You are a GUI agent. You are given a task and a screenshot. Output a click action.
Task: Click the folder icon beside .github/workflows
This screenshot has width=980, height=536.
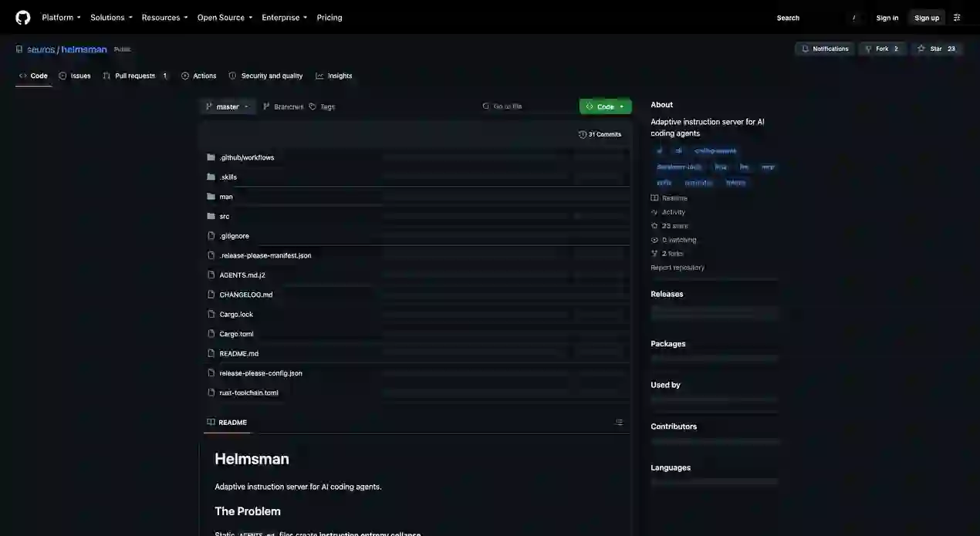[211, 157]
